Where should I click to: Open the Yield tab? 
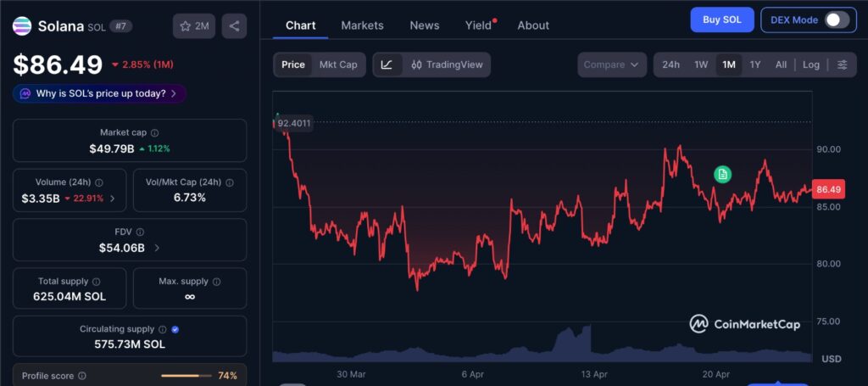[479, 25]
